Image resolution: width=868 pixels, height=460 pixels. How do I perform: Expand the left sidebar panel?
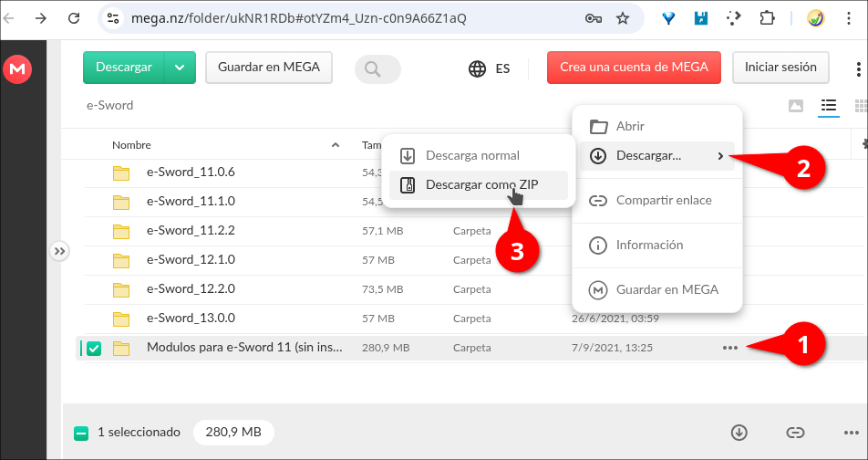(59, 251)
